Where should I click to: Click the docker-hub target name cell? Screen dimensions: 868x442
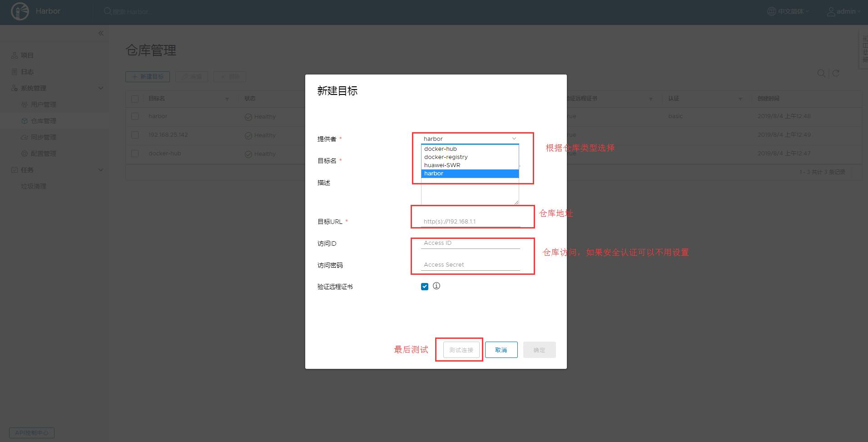[x=165, y=154]
